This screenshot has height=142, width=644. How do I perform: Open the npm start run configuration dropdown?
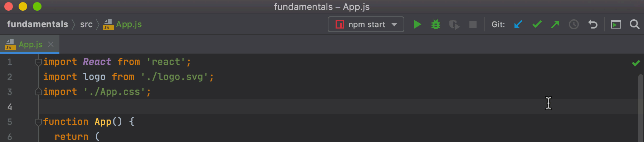pyautogui.click(x=366, y=24)
